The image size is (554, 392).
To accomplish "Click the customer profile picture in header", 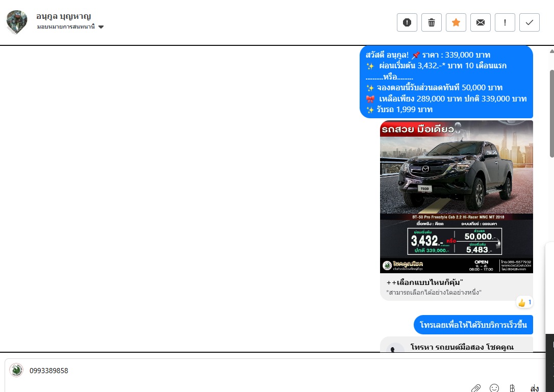I will point(17,22).
